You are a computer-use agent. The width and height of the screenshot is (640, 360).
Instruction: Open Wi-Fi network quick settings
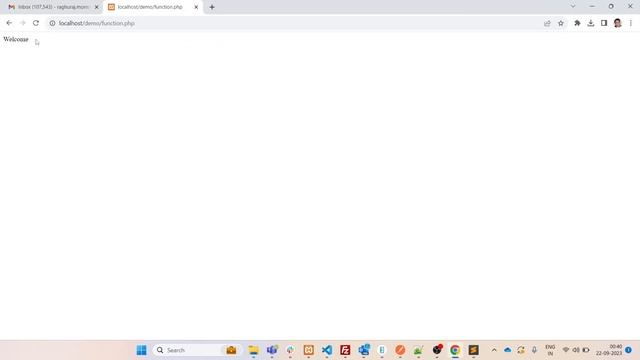tap(566, 350)
